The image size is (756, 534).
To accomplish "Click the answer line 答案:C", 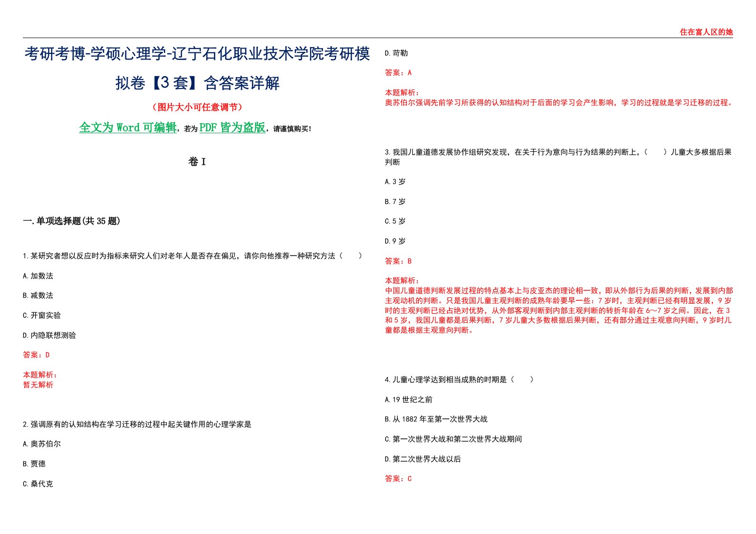I will coord(398,479).
